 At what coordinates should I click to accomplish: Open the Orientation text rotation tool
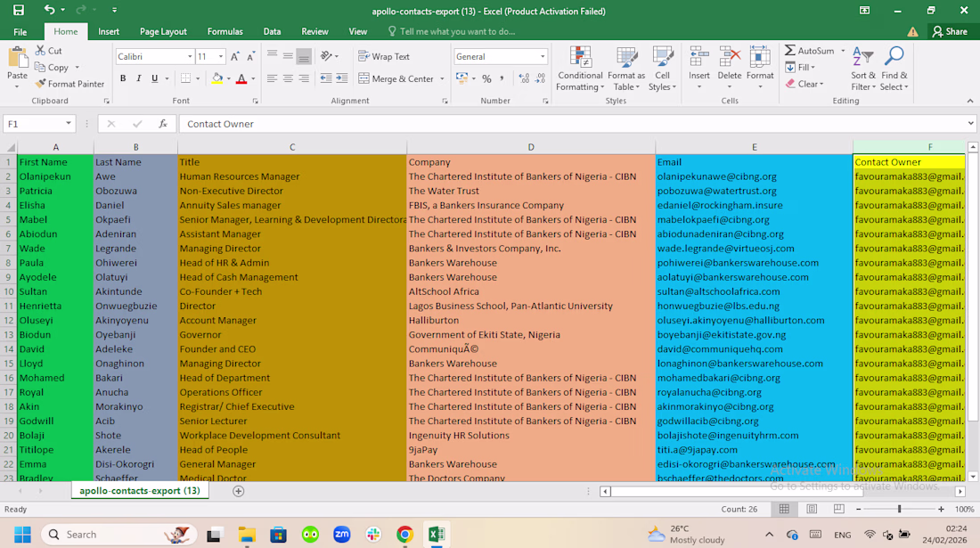pos(326,56)
